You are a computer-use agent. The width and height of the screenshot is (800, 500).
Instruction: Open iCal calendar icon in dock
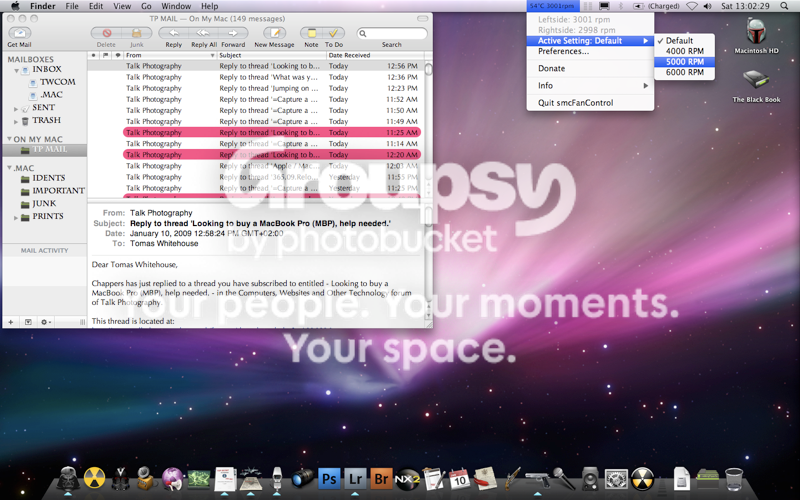click(x=460, y=479)
